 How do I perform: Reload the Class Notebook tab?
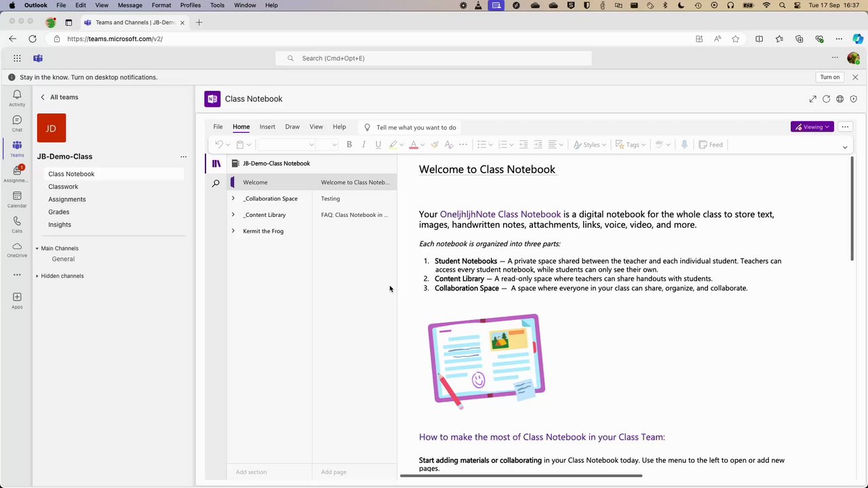(x=826, y=99)
